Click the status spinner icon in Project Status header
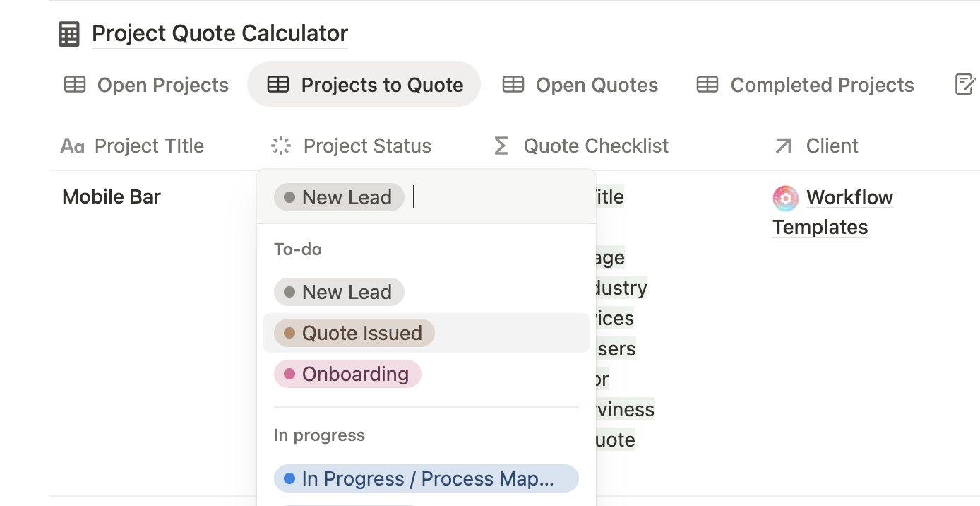The height and width of the screenshot is (506, 980). click(281, 146)
